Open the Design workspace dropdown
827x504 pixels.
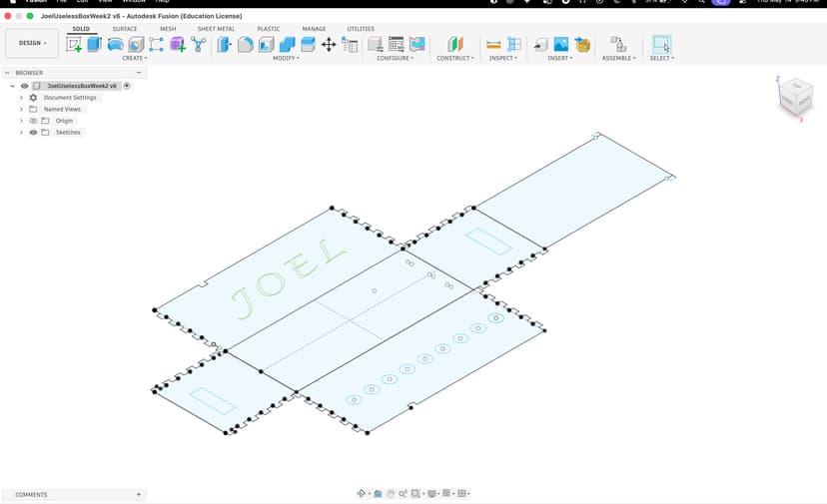32,43
